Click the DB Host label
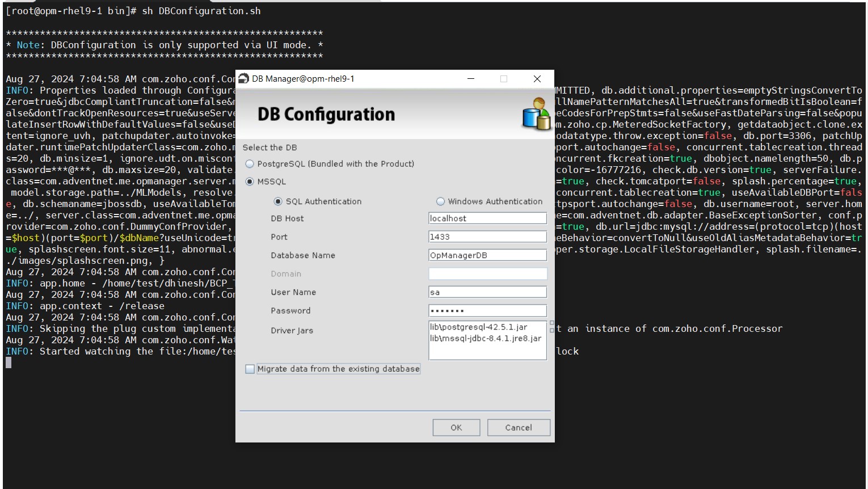Screen dimensions: 868x489 287,218
